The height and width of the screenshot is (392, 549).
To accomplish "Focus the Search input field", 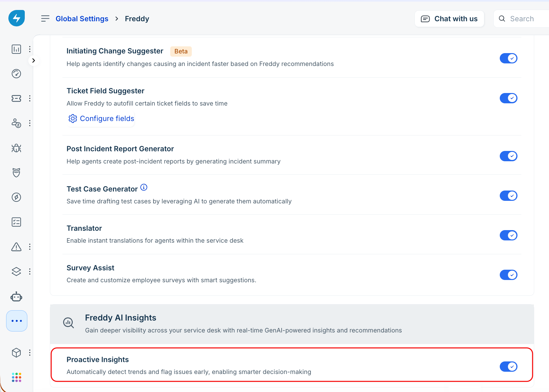I will [521, 19].
